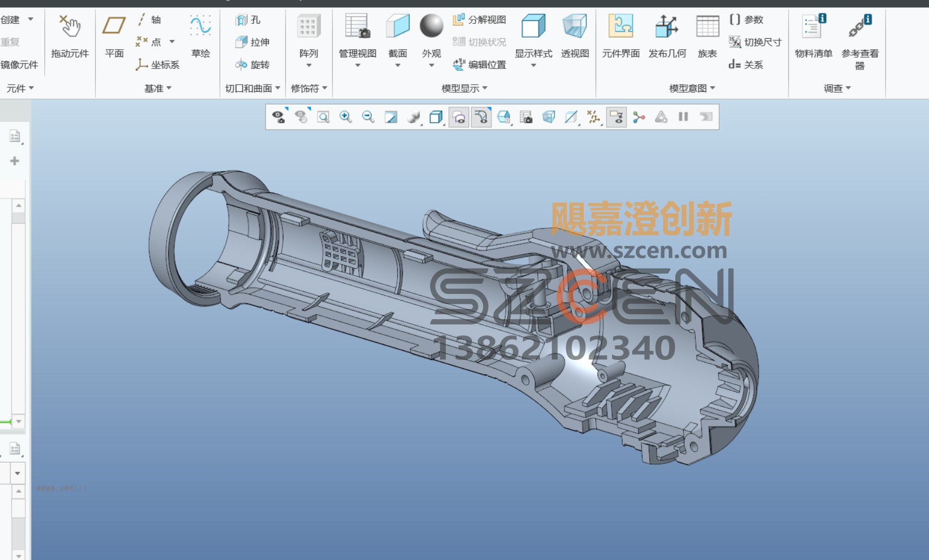Open the Sketch (草绘) tool
The width and height of the screenshot is (929, 560).
tap(200, 36)
